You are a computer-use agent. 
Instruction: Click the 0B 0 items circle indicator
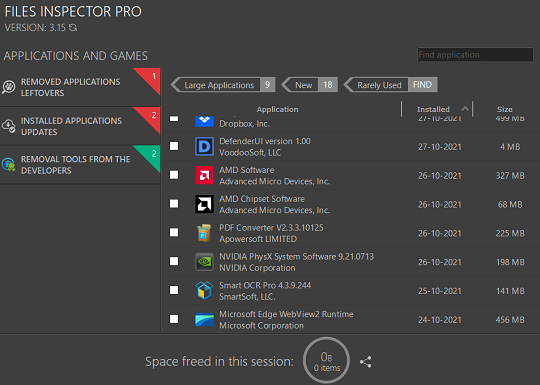point(326,361)
